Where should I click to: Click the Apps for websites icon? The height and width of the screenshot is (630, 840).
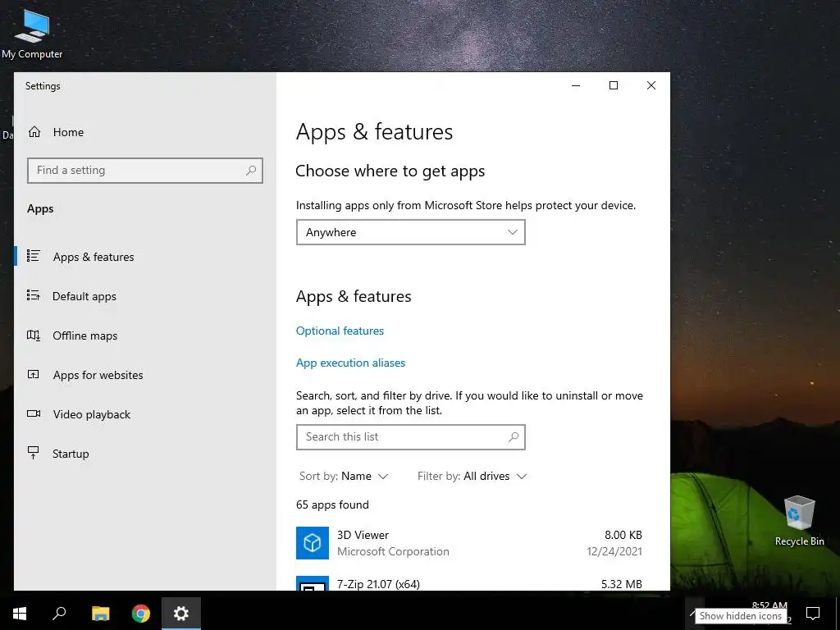pyautogui.click(x=33, y=374)
